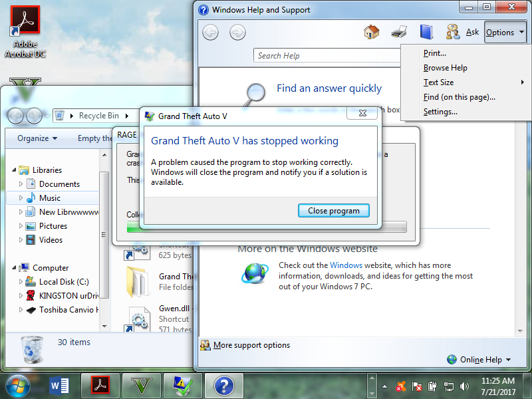Viewport: 532px width, 399px height.
Task: Click the network tray icon
Action: 448,386
